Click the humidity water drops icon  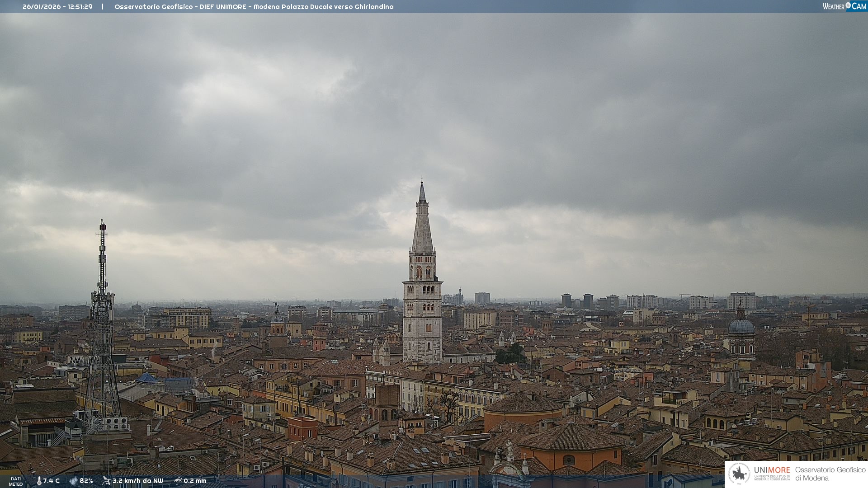click(73, 481)
